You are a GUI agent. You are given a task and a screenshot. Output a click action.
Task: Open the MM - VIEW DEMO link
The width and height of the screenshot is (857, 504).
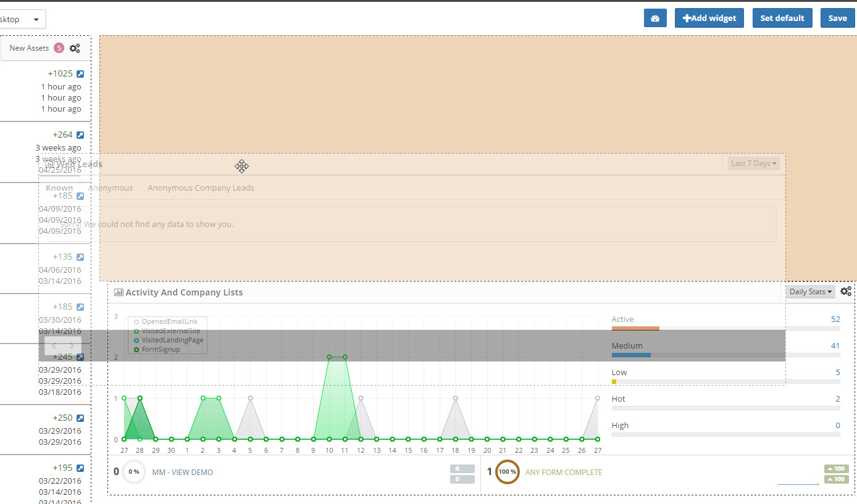click(x=183, y=473)
